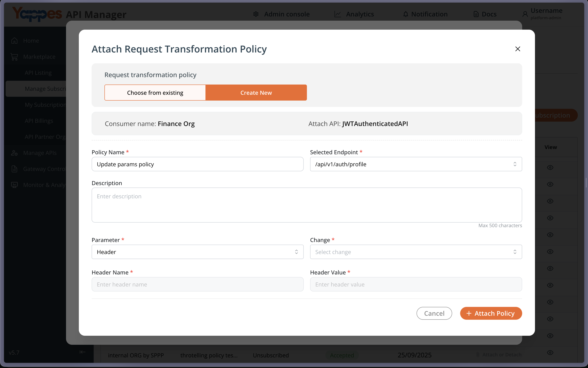Viewport: 588px width, 368px height.
Task: Collapse the sidebar with arrow icon
Action: click(82, 352)
